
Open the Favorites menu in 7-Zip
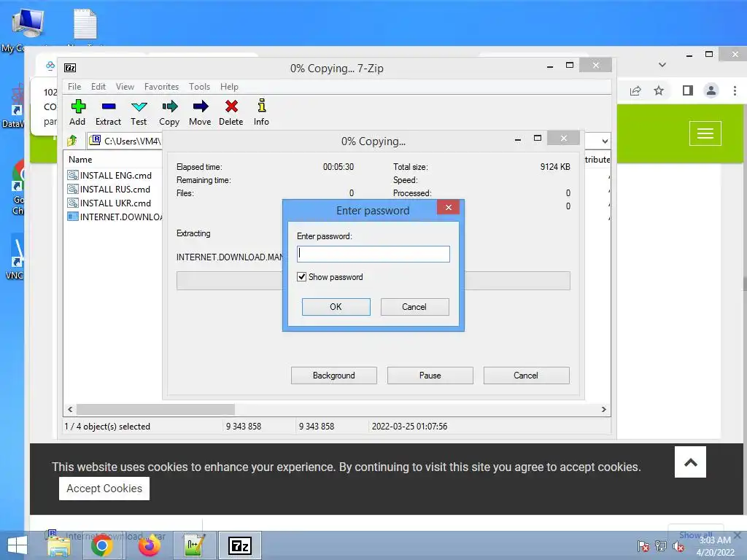pos(161,87)
